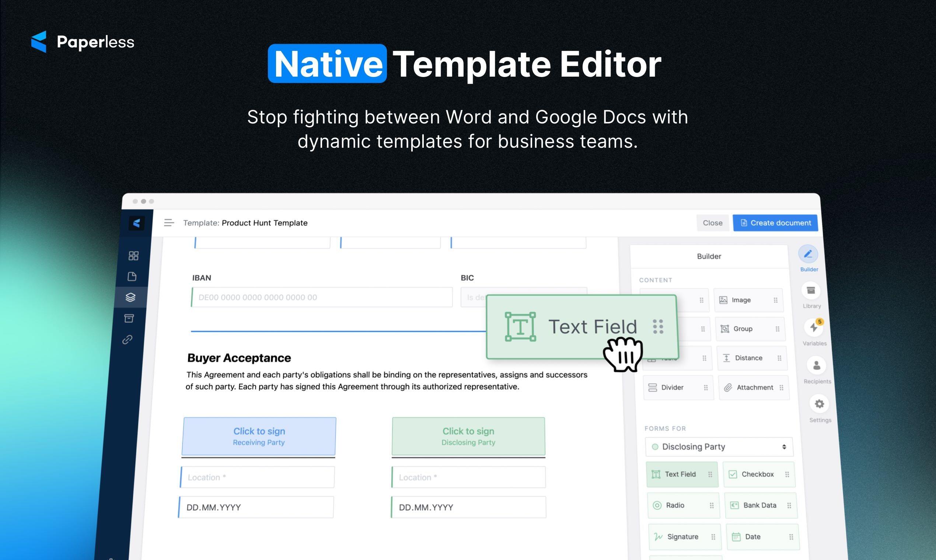Screen dimensions: 936x560
Task: Open the archive box icon in sidebar
Action: [x=129, y=318]
